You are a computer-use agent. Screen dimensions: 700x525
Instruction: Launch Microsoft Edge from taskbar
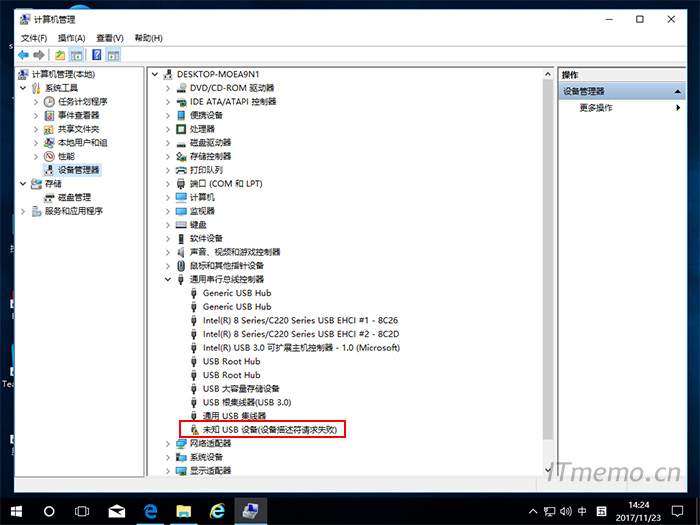point(150,511)
